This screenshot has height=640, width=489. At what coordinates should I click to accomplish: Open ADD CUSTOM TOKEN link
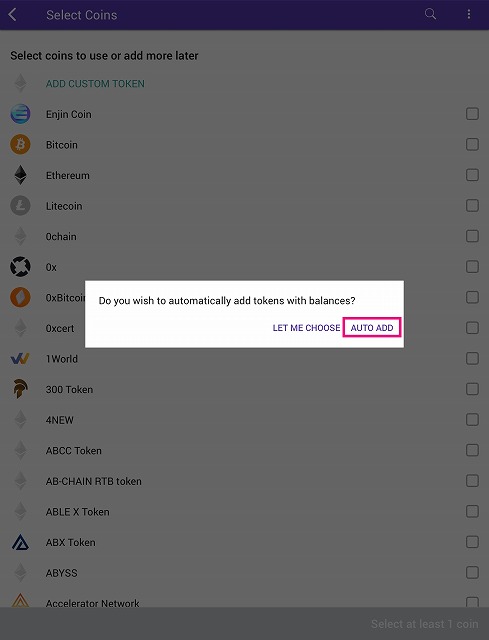point(95,84)
